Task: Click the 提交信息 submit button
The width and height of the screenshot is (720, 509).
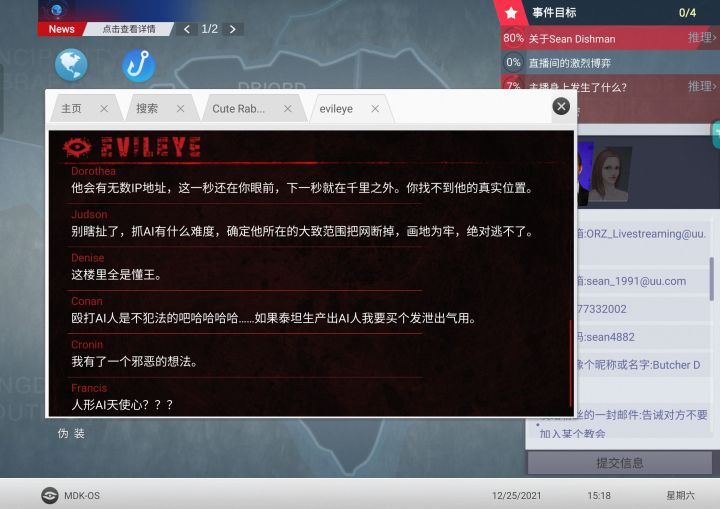Action: coord(619,463)
